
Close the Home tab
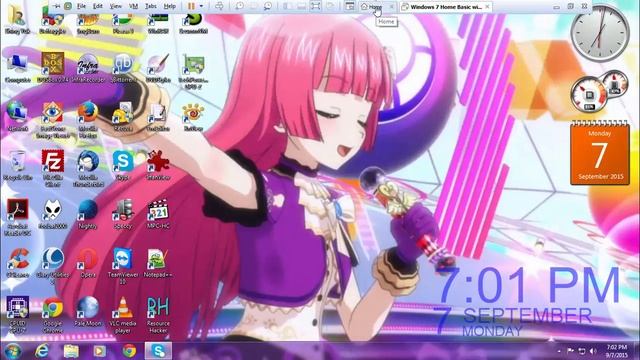pyautogui.click(x=391, y=7)
